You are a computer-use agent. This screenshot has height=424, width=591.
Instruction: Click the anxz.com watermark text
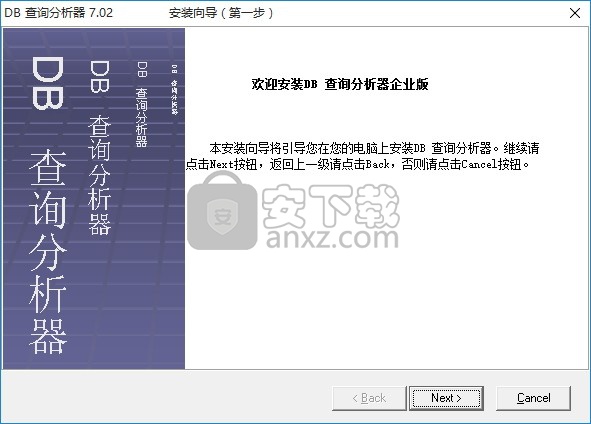[x=332, y=238]
